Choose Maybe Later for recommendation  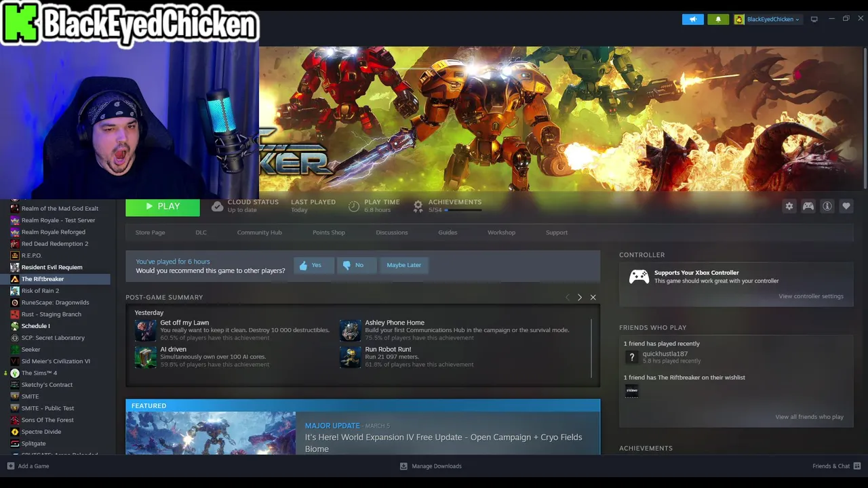(x=404, y=265)
